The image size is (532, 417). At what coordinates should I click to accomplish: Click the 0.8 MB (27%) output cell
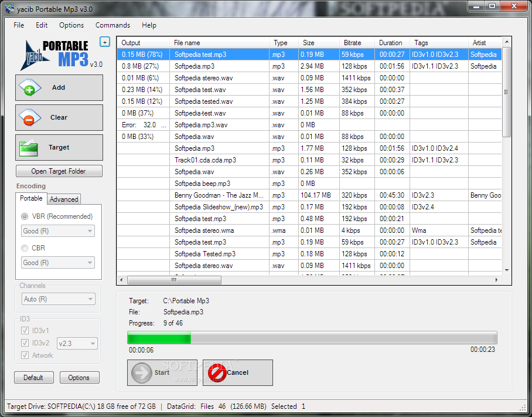click(143, 66)
